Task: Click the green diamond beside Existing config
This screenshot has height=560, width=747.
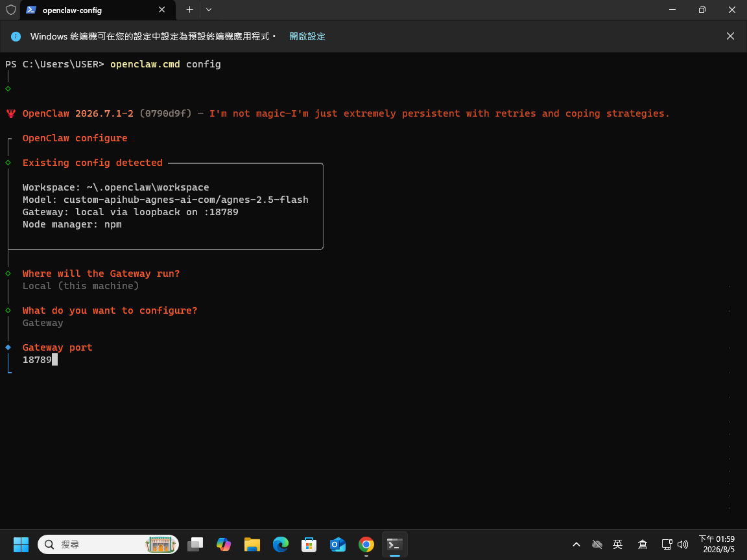Action: point(8,163)
